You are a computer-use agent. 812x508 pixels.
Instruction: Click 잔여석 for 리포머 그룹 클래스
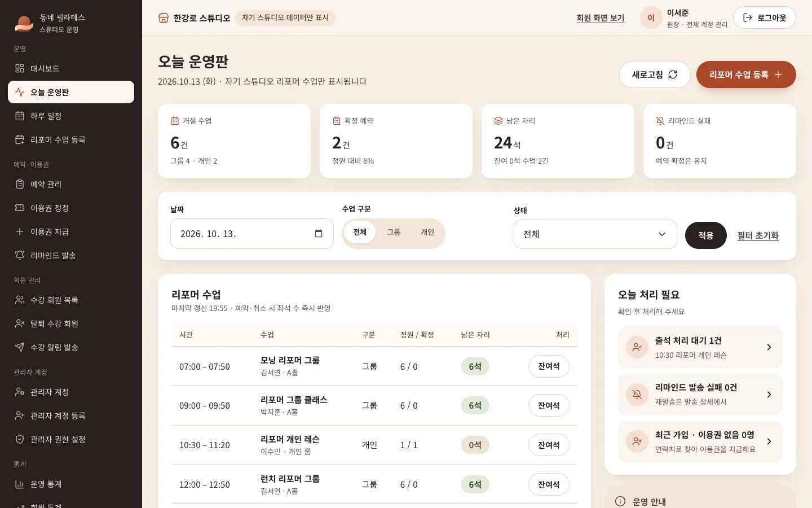549,406
